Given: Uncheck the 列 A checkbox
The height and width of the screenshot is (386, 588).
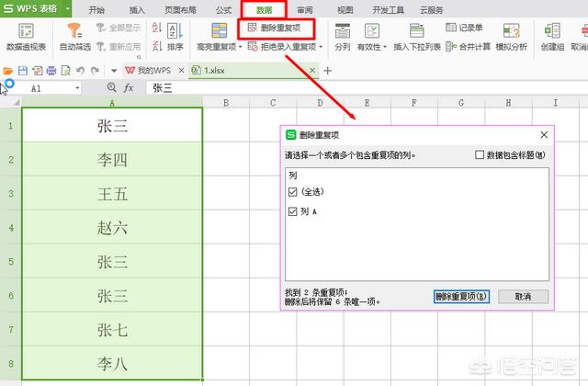Looking at the screenshot, I should click(x=292, y=211).
